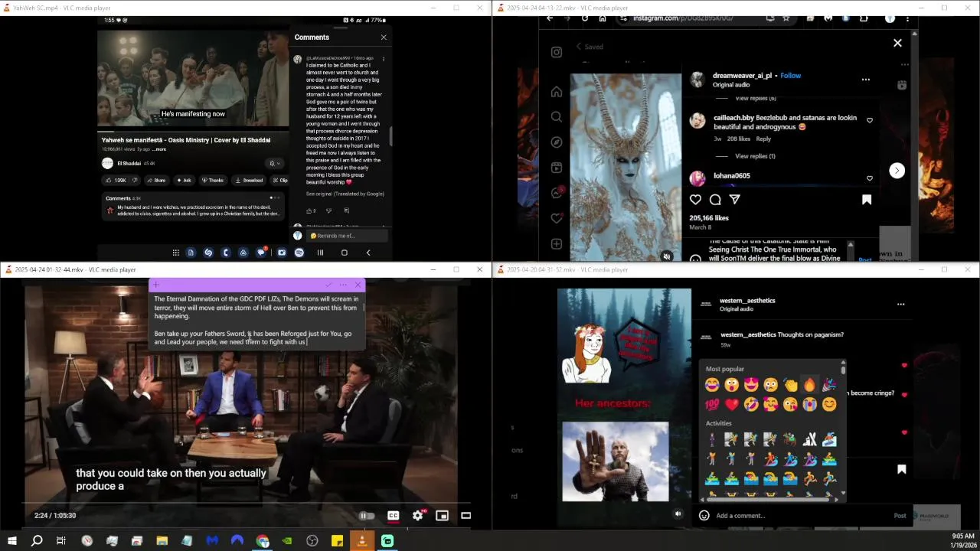
Task: Click the Instagram create new post icon
Action: click(x=557, y=244)
